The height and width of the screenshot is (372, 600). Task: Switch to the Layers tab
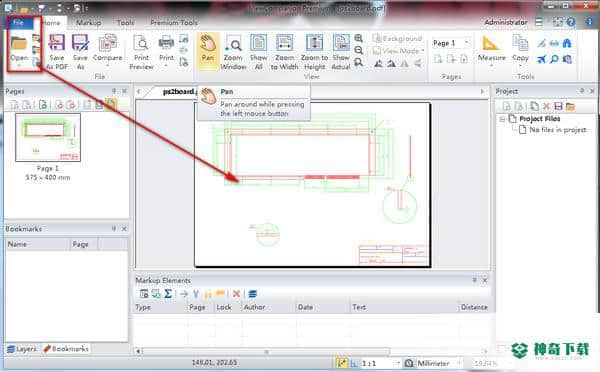tap(22, 349)
